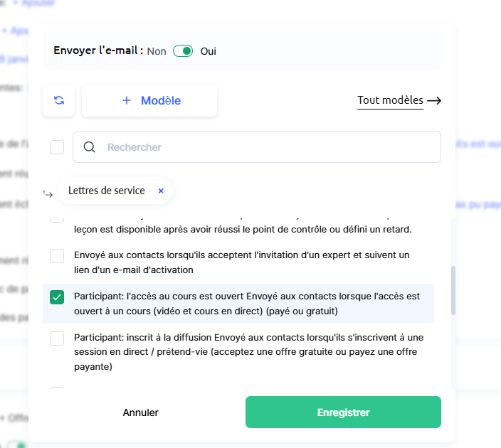Tick the select-all checkbox beside search
Image resolution: width=501 pixels, height=448 pixels.
57,147
